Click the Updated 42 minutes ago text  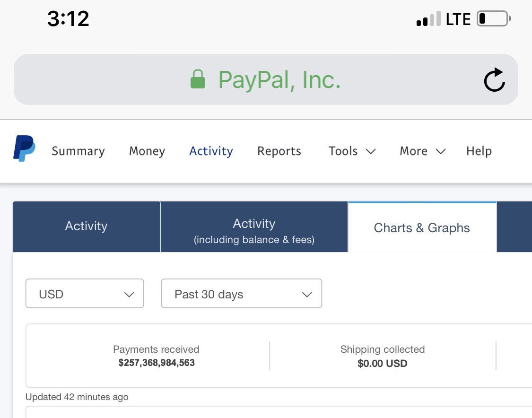coord(77,397)
